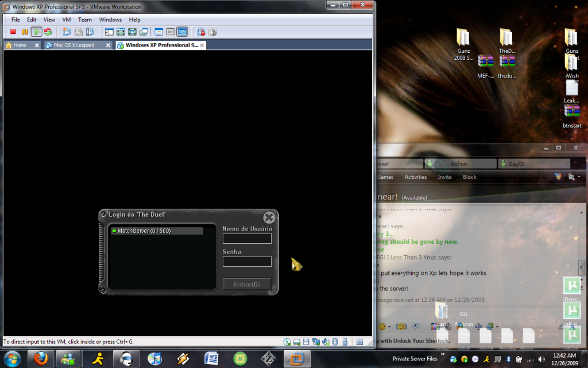
Task: Click the Entrar(G) login button
Action: coord(247,284)
